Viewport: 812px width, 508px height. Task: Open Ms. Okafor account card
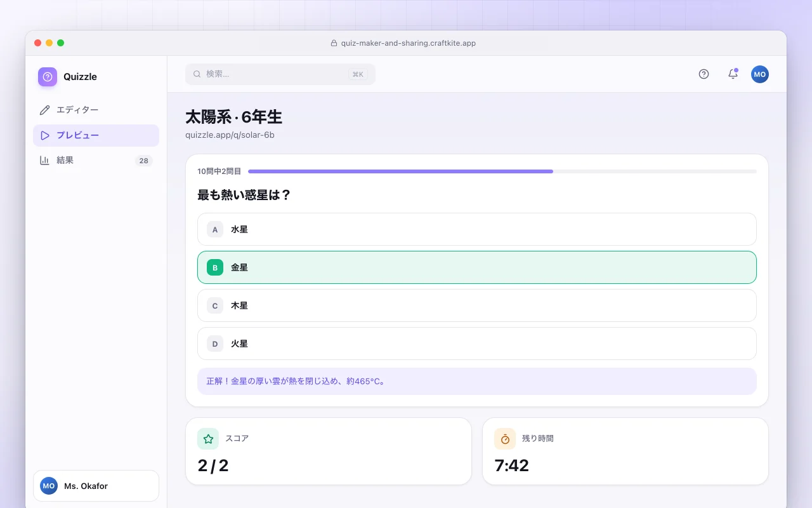[x=96, y=486]
